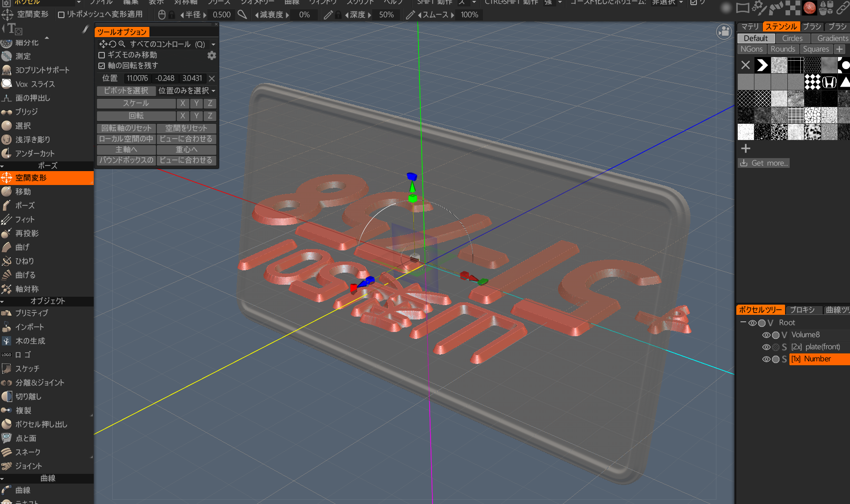Adjust the 減衰度 0% slider
Screen dimensions: 850x504
click(304, 15)
